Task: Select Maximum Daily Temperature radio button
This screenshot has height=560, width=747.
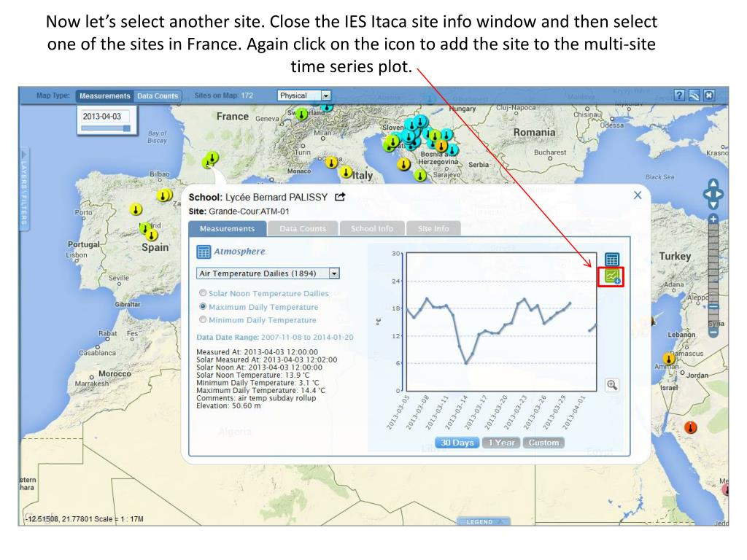Action: point(203,307)
